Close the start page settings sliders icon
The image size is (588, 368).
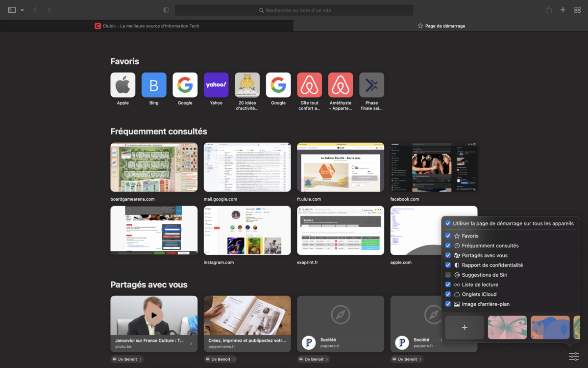click(573, 357)
